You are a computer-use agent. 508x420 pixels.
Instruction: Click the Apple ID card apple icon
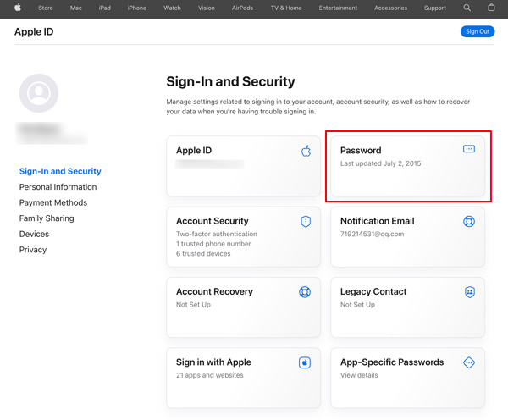click(306, 151)
